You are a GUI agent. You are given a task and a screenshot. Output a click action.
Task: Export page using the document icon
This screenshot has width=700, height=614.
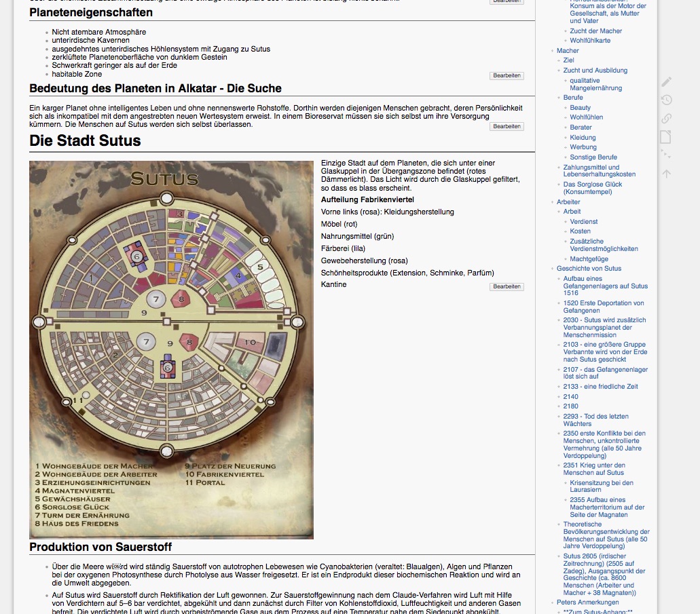click(666, 136)
